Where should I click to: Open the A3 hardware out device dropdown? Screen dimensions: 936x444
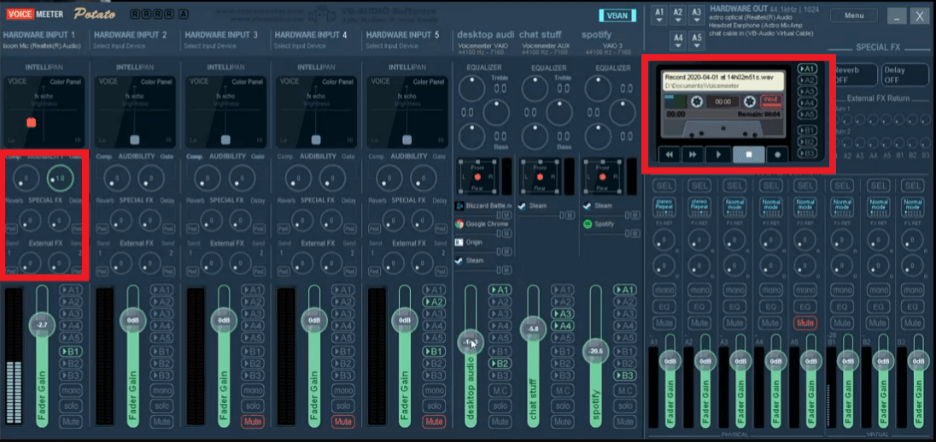tap(697, 15)
